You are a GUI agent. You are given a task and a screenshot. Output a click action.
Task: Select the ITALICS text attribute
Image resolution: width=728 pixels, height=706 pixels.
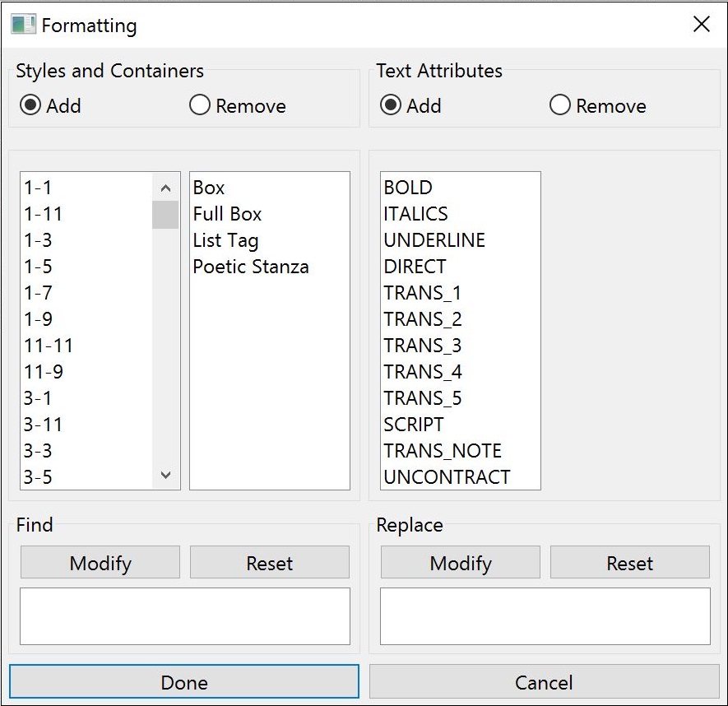[415, 214]
